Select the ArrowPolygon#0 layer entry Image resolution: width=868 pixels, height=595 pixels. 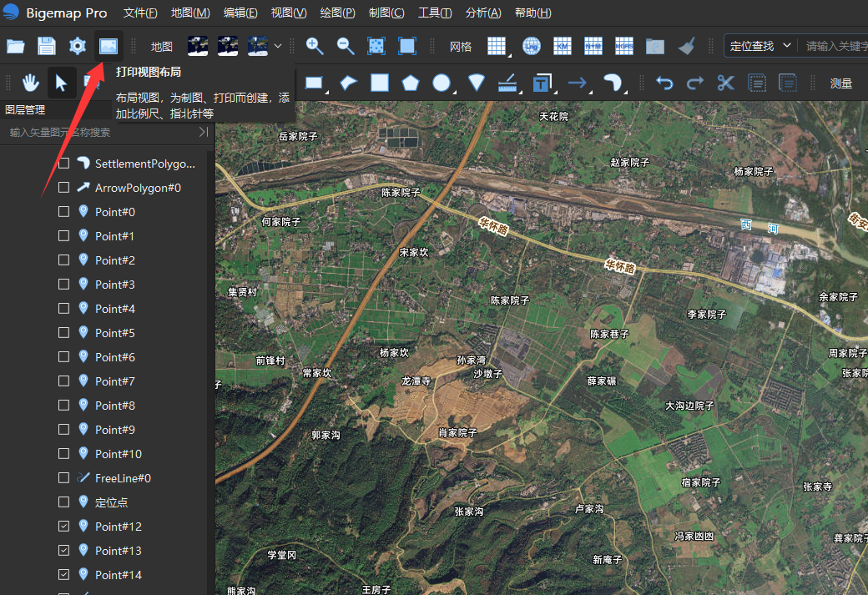click(138, 188)
